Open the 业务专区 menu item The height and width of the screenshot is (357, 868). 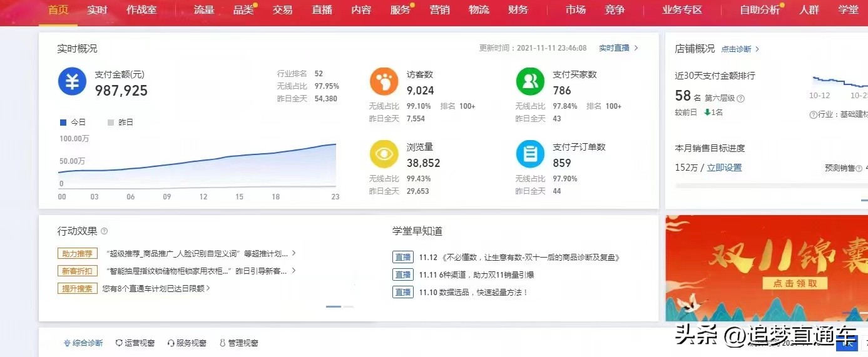682,10
